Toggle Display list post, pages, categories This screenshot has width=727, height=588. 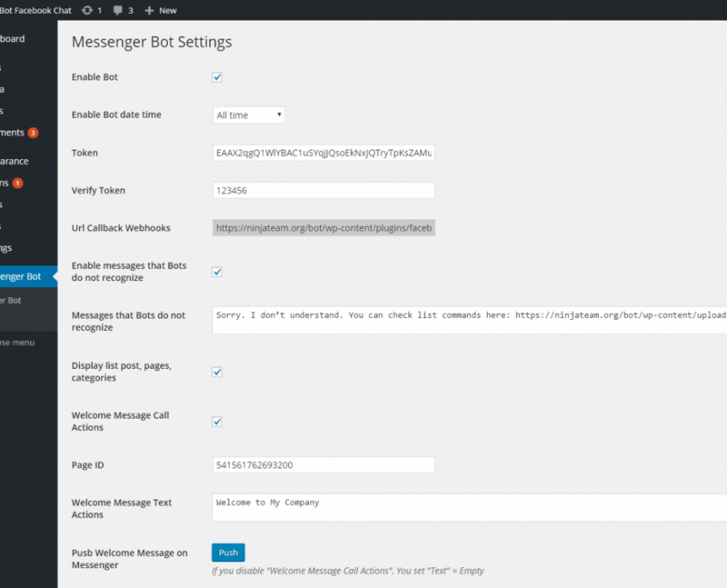[217, 371]
